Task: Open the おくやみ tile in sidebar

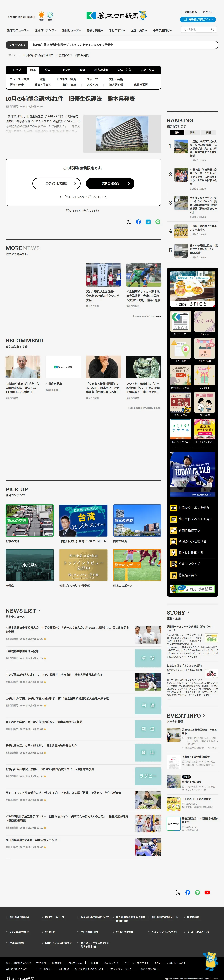Action: click(205, 321)
